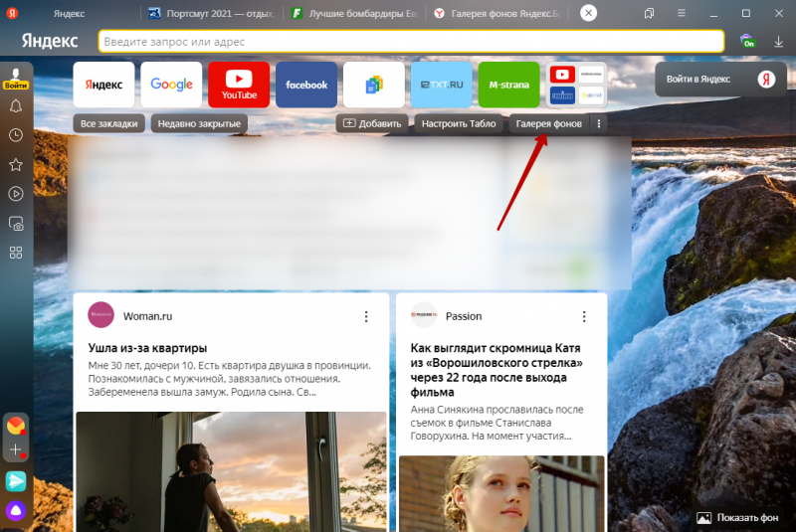Click the Войти в Яндекс button
Image resolution: width=796 pixels, height=532 pixels.
720,80
